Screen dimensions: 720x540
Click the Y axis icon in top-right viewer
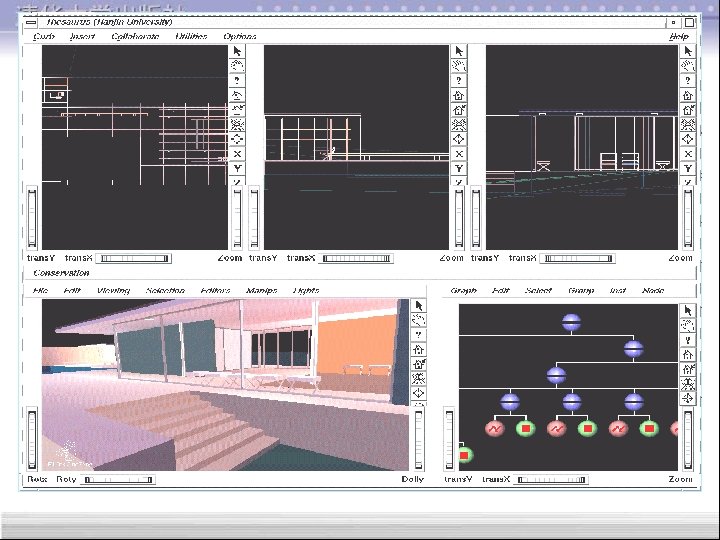[687, 169]
